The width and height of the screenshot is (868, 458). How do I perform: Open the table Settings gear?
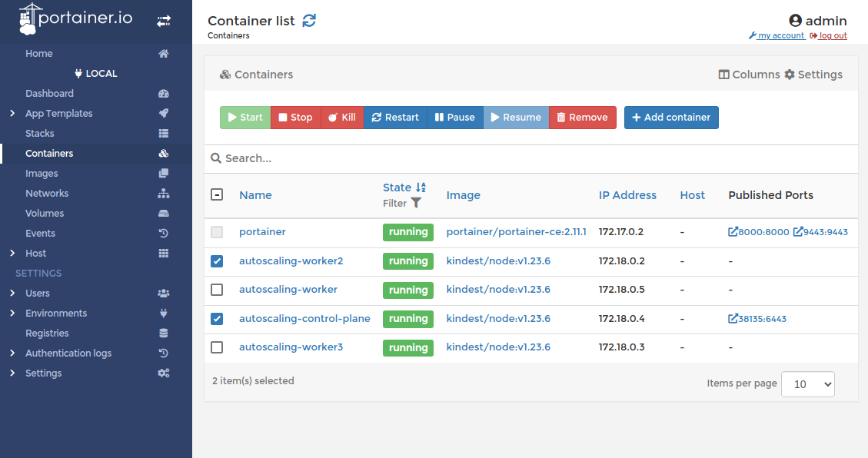pos(813,75)
